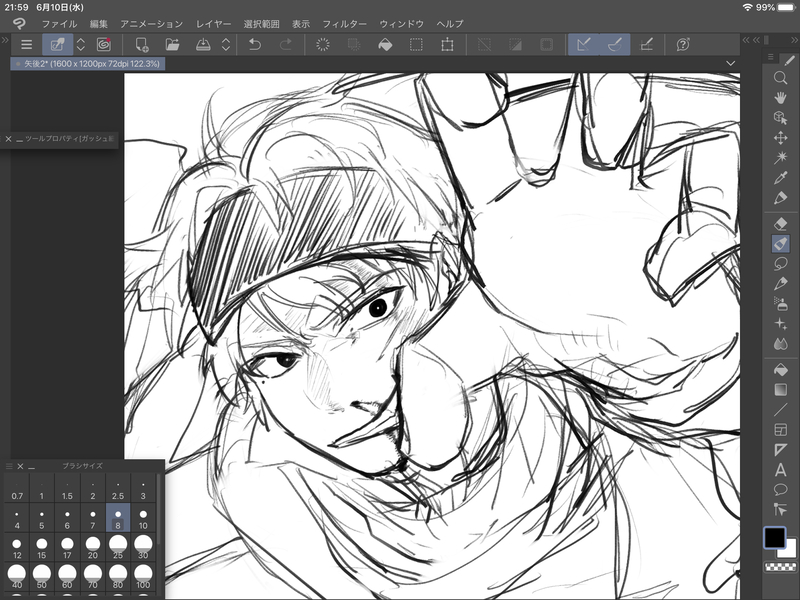
Task: Click the Scale/Rotate transform icon
Action: pos(447,45)
